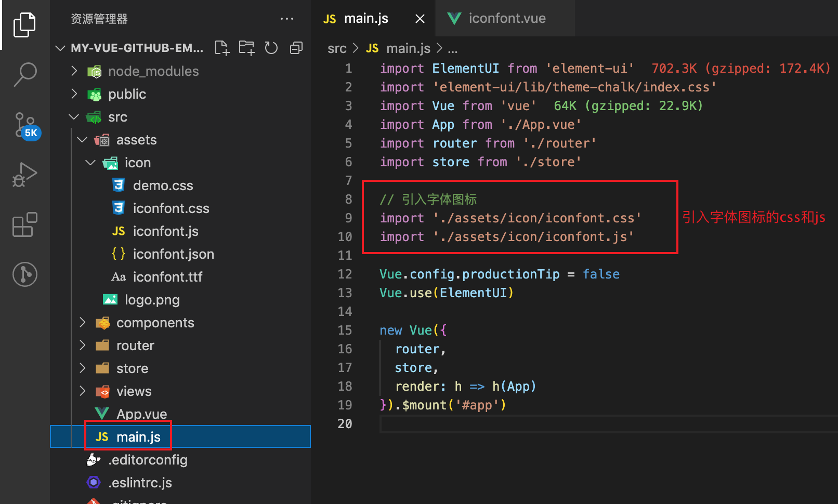Switch to the iconfont.vue tab
This screenshot has height=504, width=838.
coord(504,18)
